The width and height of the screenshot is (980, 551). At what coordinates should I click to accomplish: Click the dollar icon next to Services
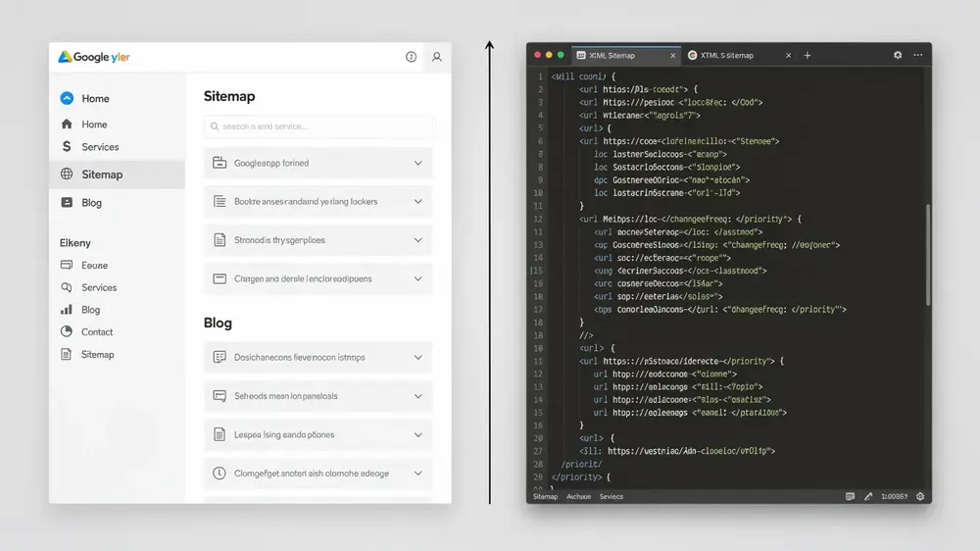click(67, 146)
